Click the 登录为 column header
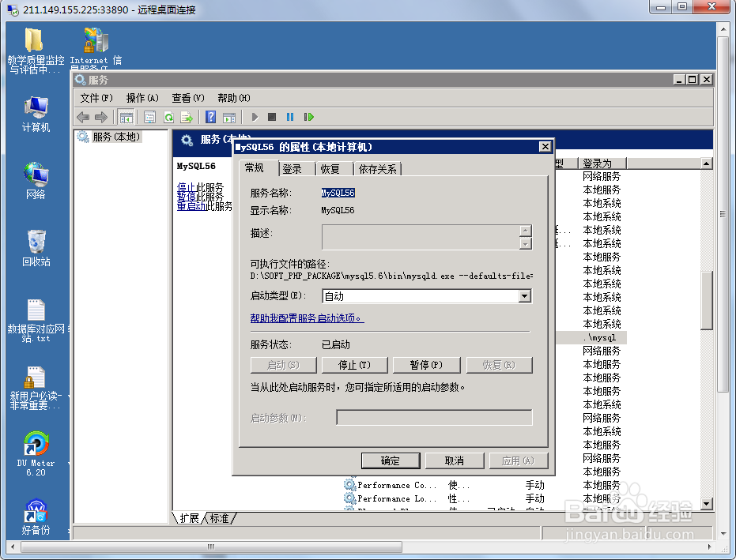This screenshot has height=560, width=736. [x=602, y=163]
